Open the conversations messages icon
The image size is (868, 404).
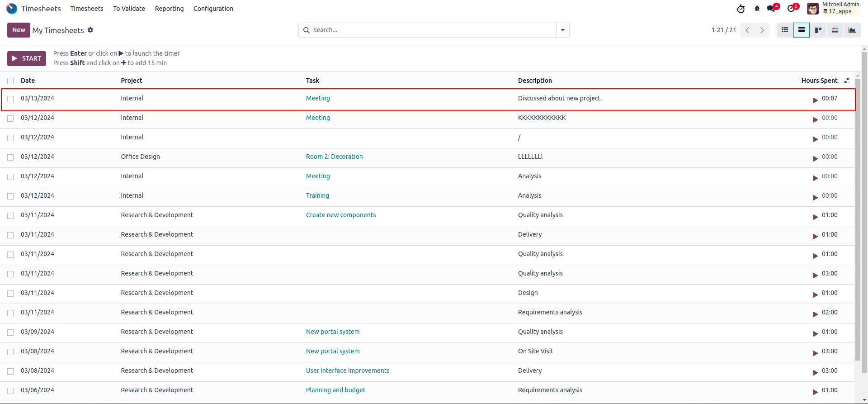click(x=771, y=9)
